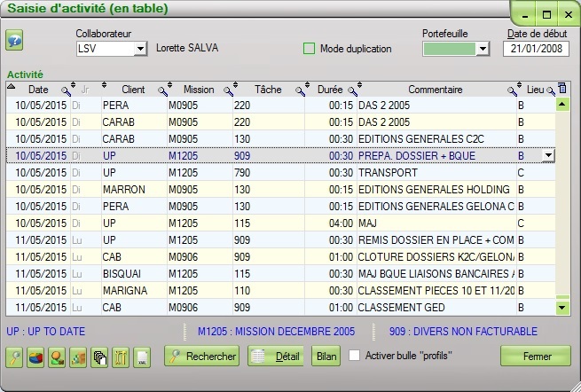Screen dimensions: 581x392
Task: Click sort arrows right of Client search icon
Action: [169, 85]
